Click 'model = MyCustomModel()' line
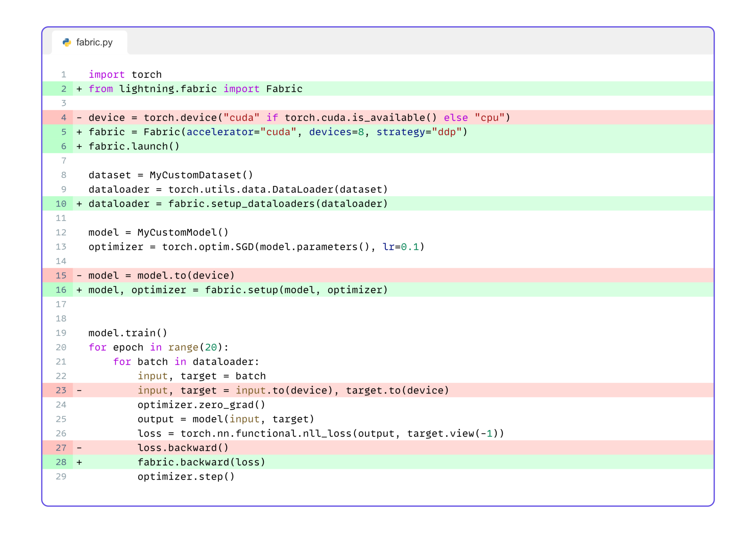 [159, 233]
